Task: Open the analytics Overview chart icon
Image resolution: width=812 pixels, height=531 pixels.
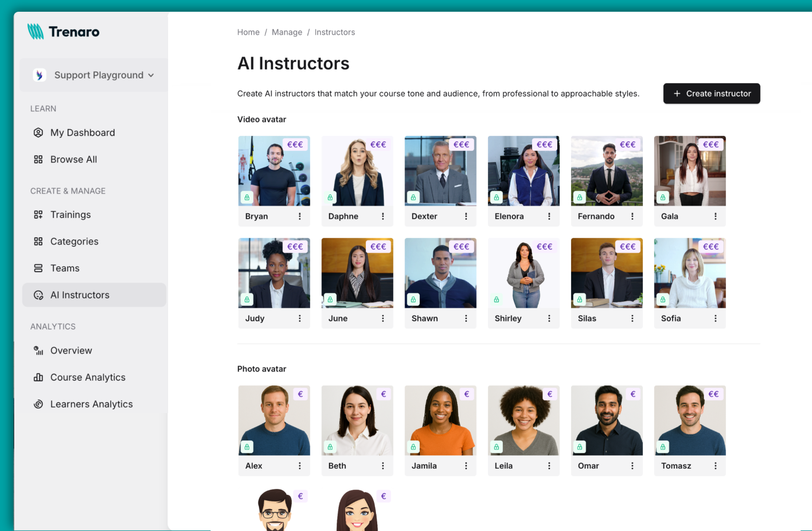Action: (x=38, y=350)
